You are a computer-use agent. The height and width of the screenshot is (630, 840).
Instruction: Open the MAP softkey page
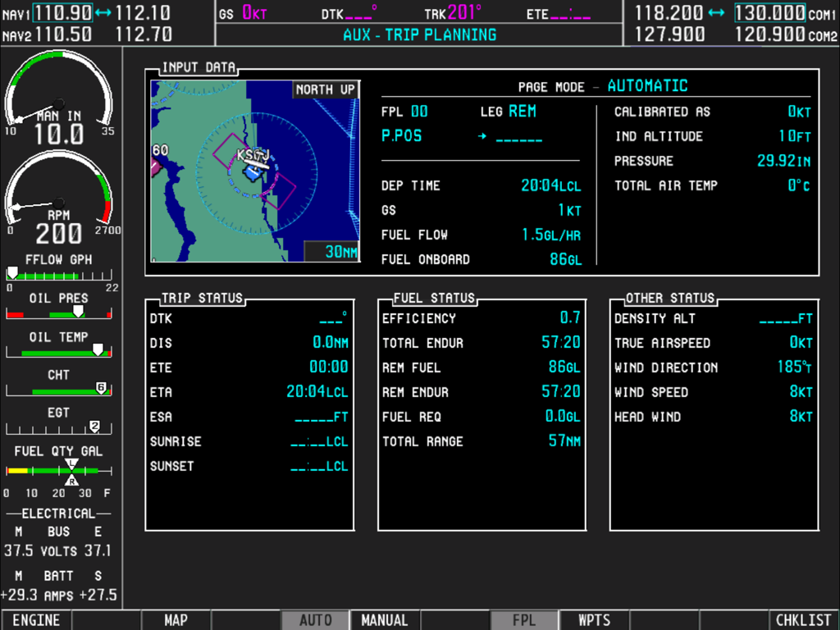pos(176,620)
